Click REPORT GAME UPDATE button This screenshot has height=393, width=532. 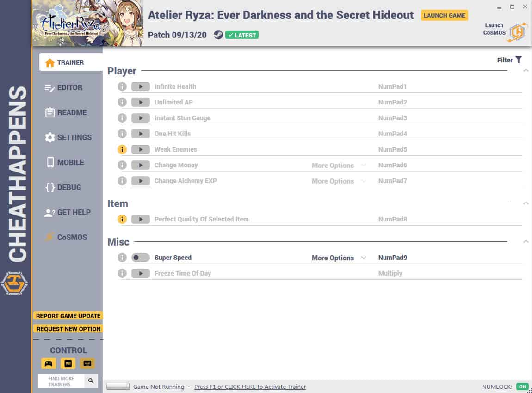[68, 316]
